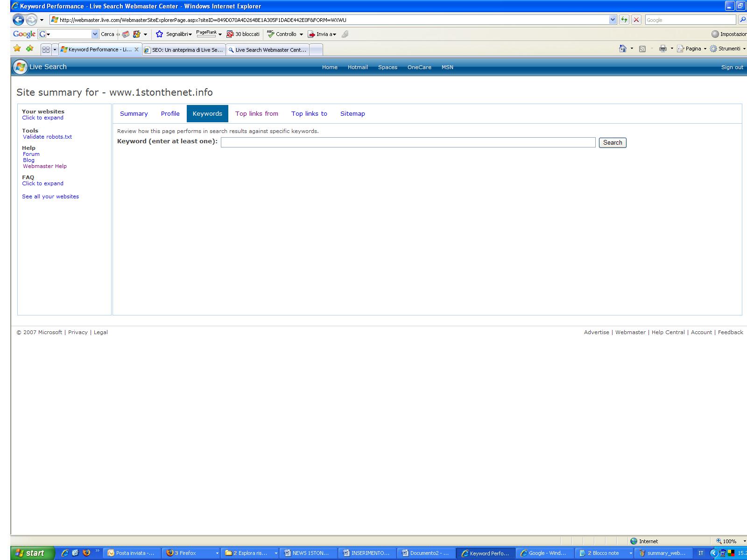Open the 100% zoom level control
The width and height of the screenshot is (747, 560).
point(731,541)
